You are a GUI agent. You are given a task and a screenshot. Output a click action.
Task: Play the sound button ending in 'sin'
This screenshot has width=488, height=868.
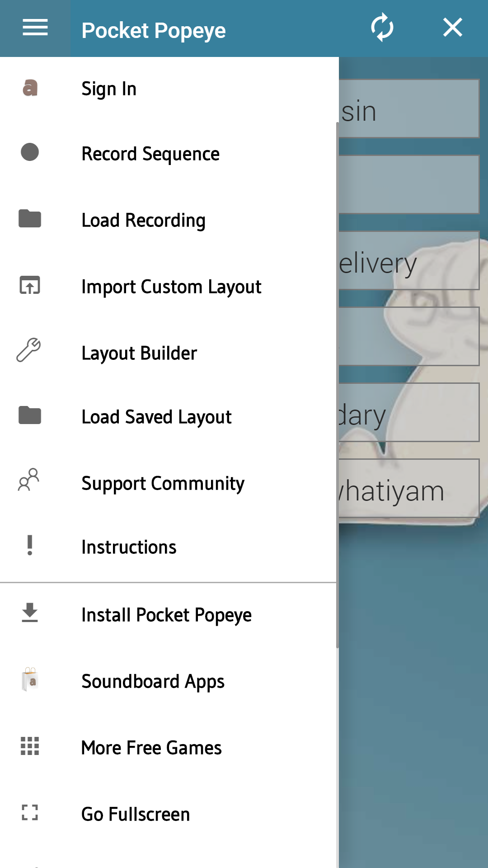(409, 108)
